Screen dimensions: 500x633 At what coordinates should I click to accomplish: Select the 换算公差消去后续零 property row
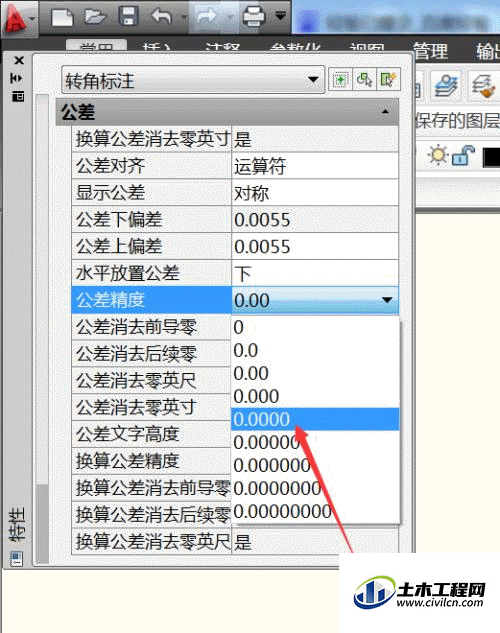[x=151, y=515]
